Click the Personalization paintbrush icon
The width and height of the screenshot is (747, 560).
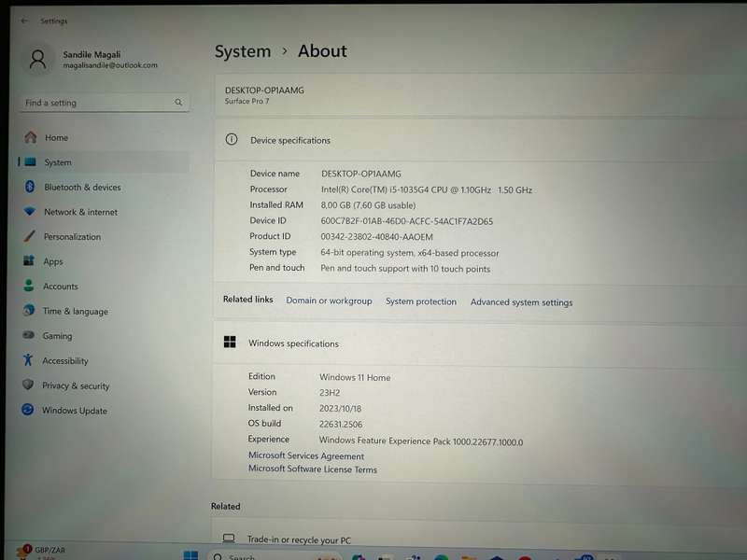click(x=29, y=236)
